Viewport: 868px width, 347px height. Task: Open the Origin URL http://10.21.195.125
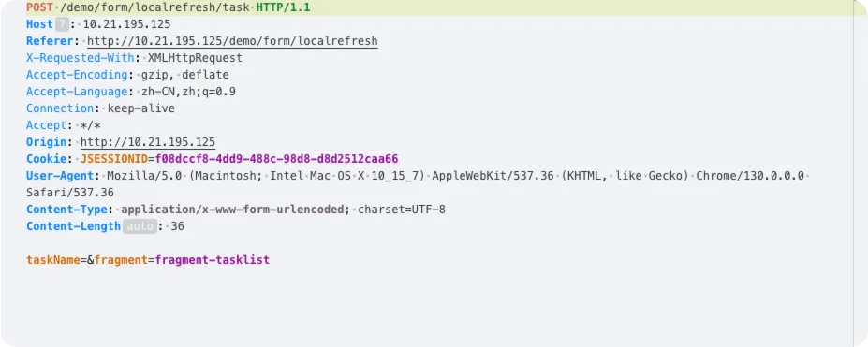(x=148, y=142)
